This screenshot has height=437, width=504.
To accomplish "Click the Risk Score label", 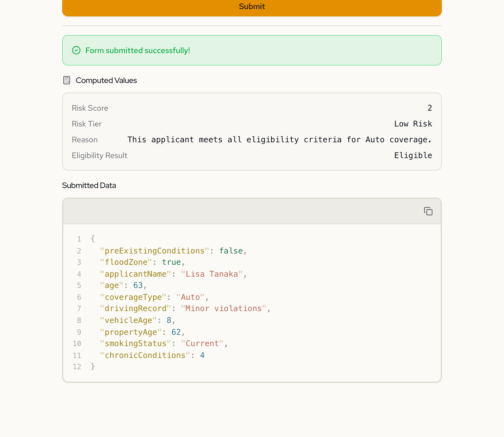I will coord(90,108).
